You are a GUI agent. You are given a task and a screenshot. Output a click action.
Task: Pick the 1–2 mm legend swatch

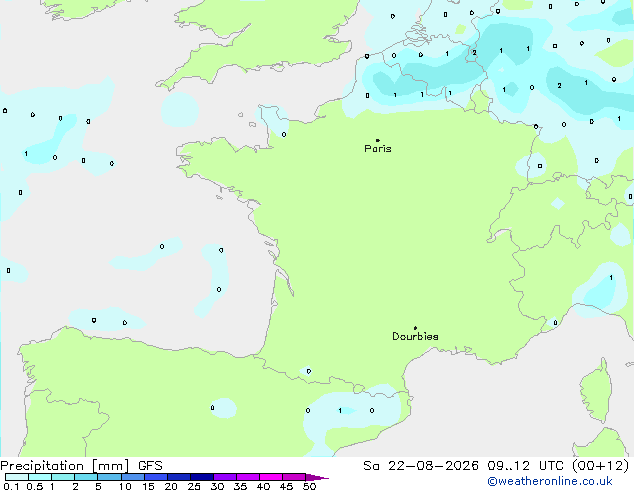tap(63, 477)
